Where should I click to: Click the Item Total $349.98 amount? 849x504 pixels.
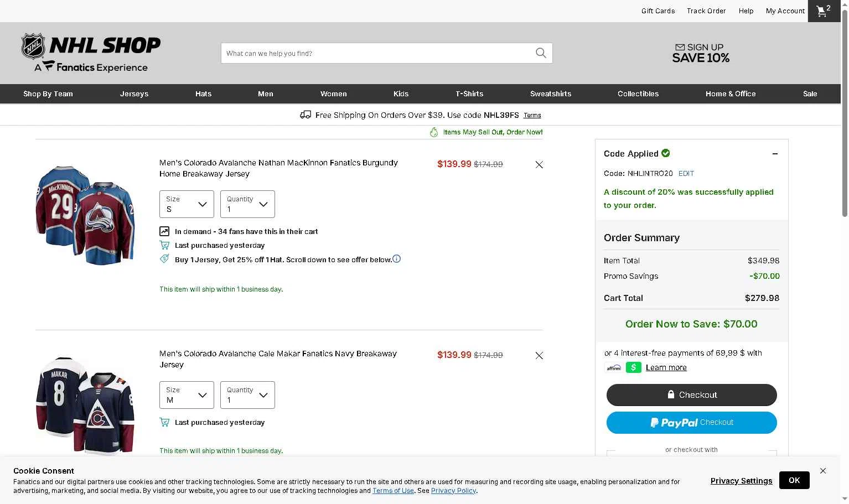pos(764,261)
